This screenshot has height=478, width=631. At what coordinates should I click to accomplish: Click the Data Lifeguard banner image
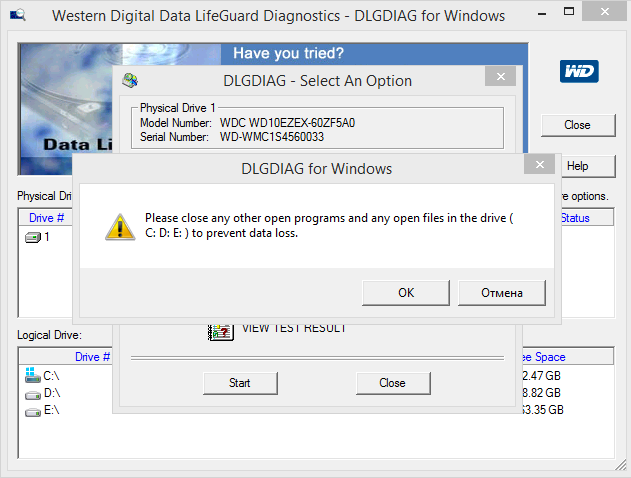tap(66, 109)
